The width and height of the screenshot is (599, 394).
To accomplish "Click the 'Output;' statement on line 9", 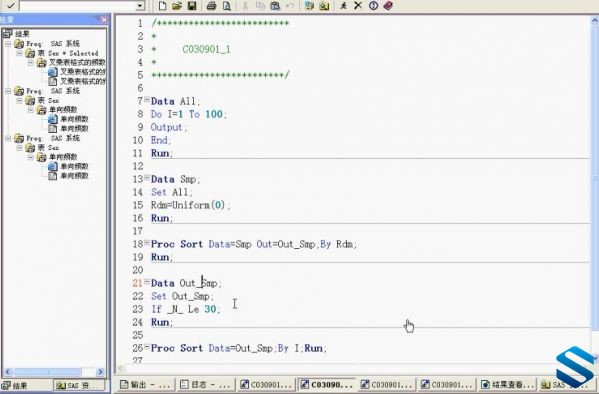I will (x=169, y=127).
